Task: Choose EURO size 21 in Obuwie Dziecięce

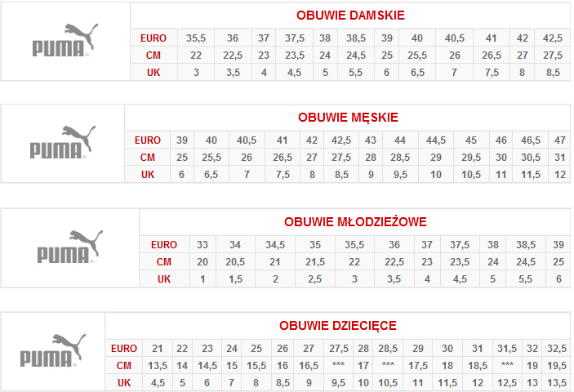Action: (158, 348)
